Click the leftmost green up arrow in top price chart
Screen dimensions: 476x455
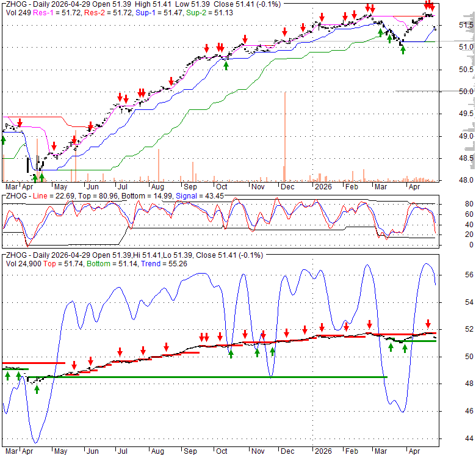click(x=3, y=140)
